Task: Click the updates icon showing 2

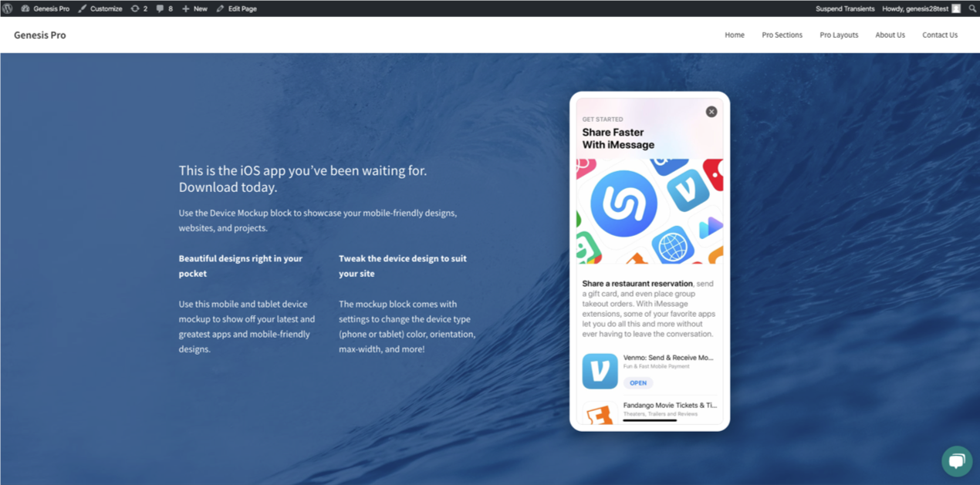Action: pos(139,8)
